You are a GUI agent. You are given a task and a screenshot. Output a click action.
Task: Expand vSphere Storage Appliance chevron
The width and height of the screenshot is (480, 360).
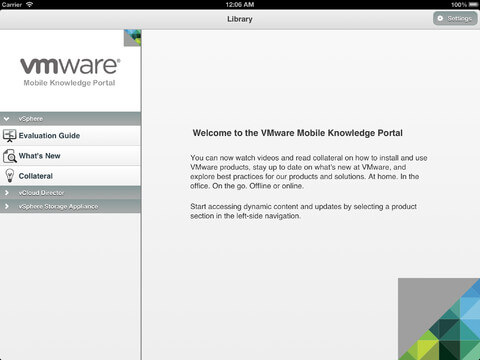[7, 206]
